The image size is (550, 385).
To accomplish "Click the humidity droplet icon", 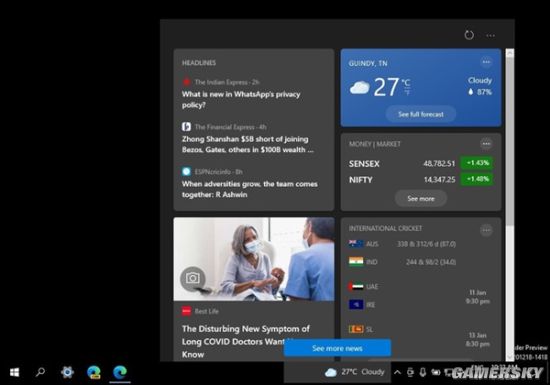I will 471,92.
